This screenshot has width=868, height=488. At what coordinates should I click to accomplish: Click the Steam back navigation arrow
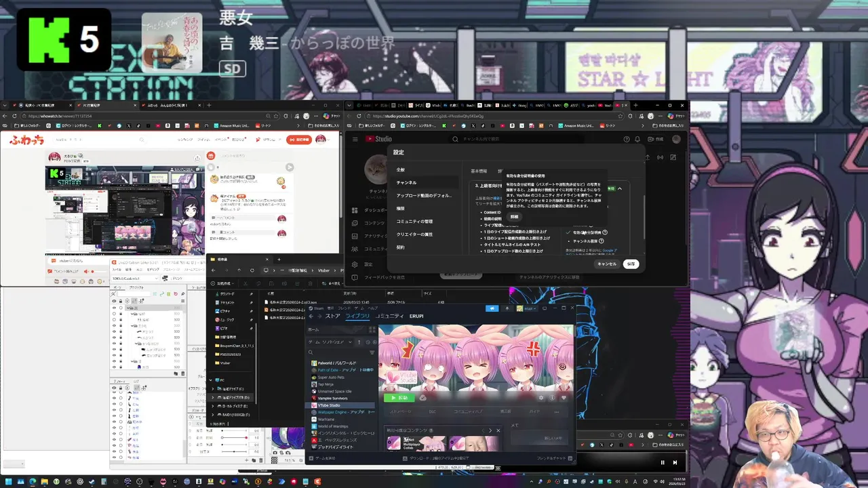(311, 316)
